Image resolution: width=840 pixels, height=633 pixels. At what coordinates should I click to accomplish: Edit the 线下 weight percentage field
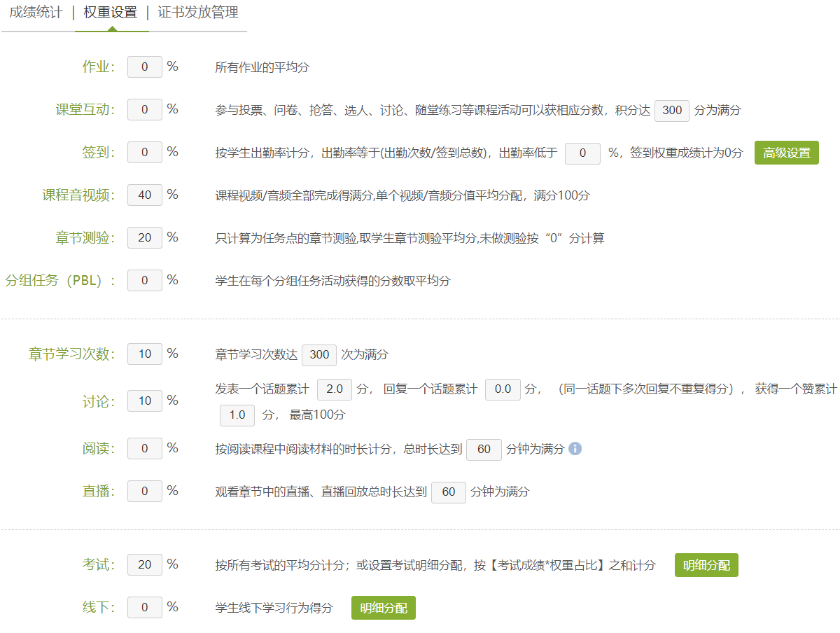[x=145, y=607]
